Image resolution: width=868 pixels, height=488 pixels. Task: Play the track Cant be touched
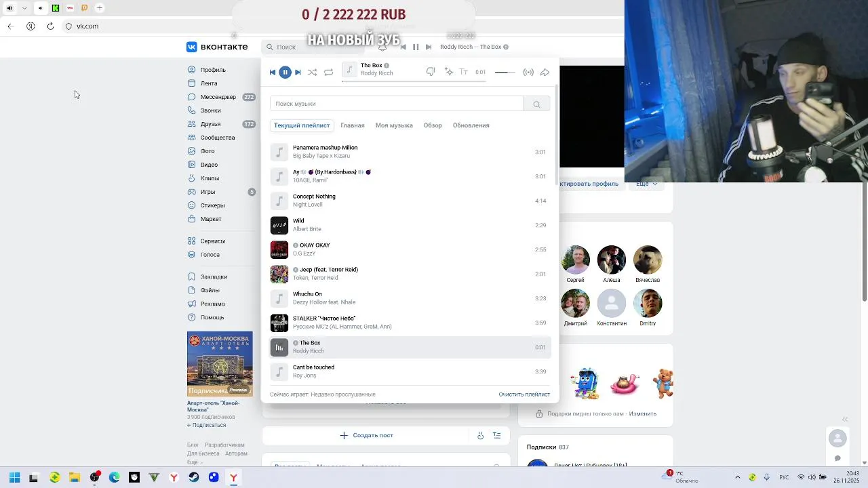[x=410, y=371]
